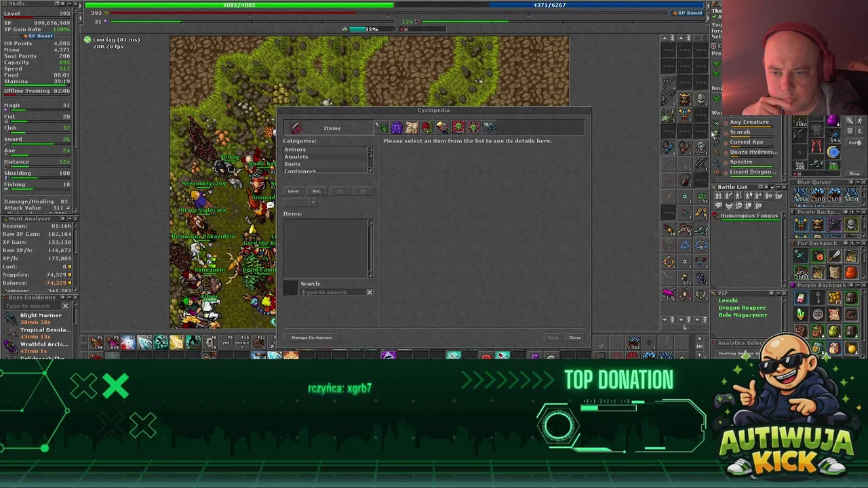Open the Bestiary tab in Cyclopedia

tap(382, 127)
